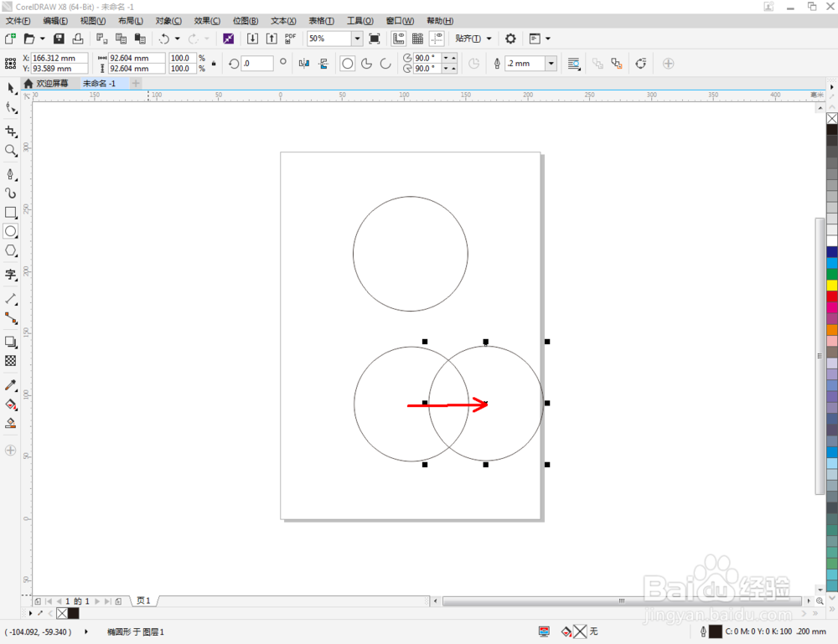This screenshot has width=838, height=644.
Task: Select the Crop tool
Action: click(x=11, y=131)
